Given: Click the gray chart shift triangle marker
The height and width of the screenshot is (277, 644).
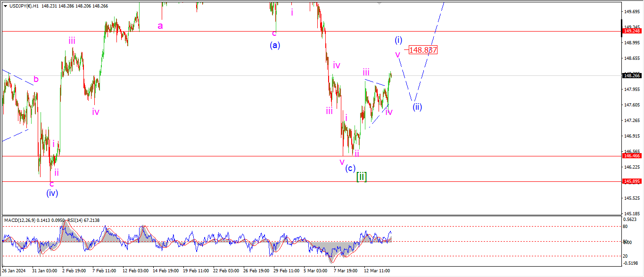Looking at the screenshot, I should click(379, 3).
